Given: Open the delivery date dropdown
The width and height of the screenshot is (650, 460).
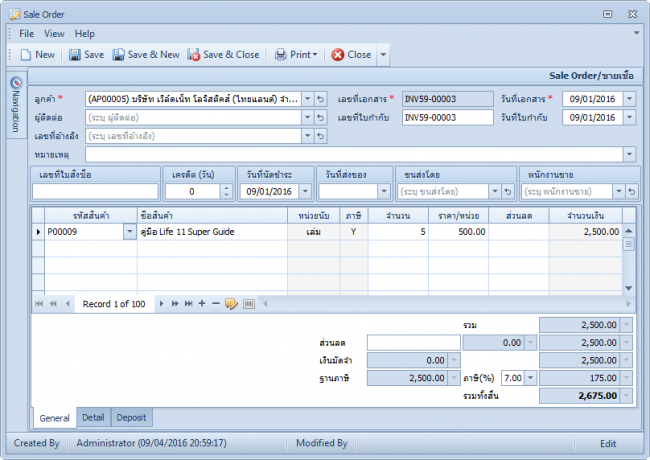Looking at the screenshot, I should click(384, 191).
